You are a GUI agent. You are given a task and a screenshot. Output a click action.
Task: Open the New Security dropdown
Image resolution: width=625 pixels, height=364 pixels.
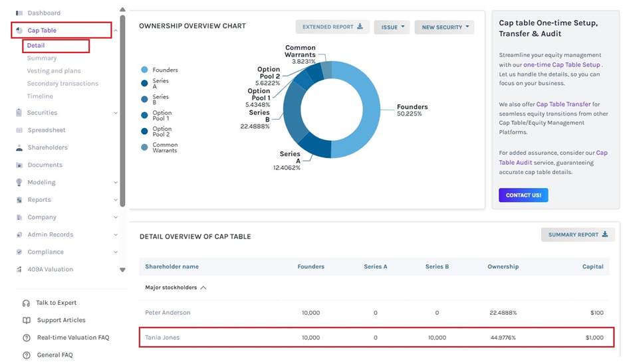pyautogui.click(x=445, y=27)
